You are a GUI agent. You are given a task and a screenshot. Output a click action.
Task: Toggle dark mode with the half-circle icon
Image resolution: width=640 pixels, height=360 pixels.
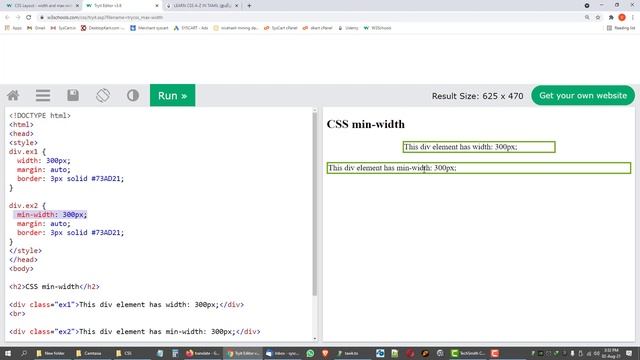point(133,96)
